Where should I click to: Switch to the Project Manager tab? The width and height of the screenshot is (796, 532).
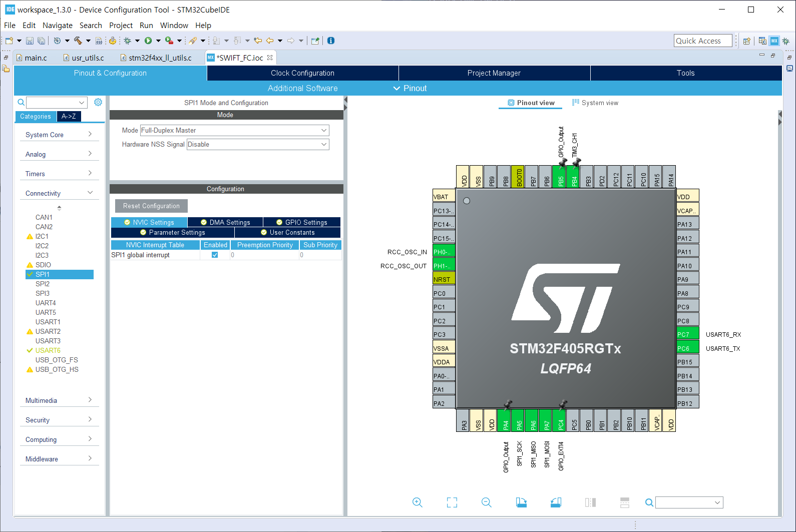tap(494, 73)
